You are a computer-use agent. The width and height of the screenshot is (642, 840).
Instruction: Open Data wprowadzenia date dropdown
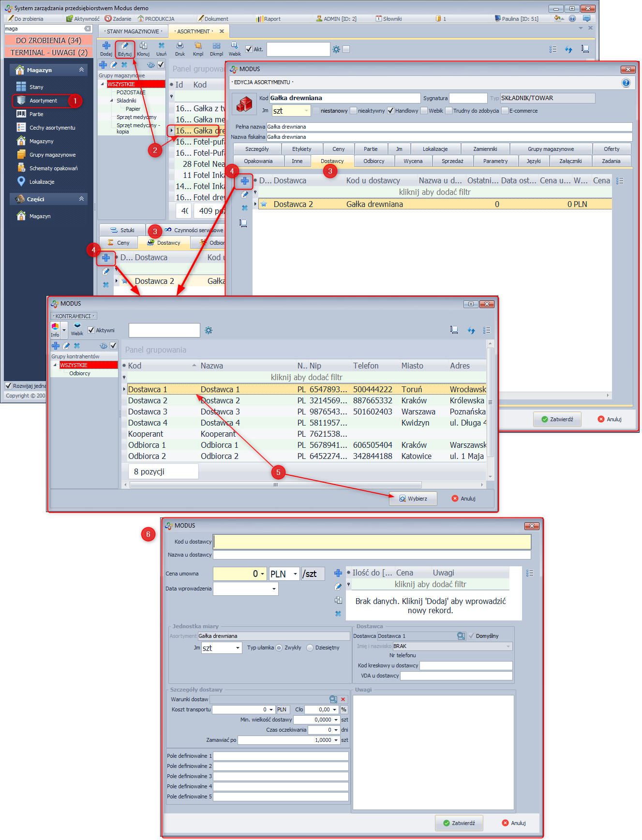274,589
